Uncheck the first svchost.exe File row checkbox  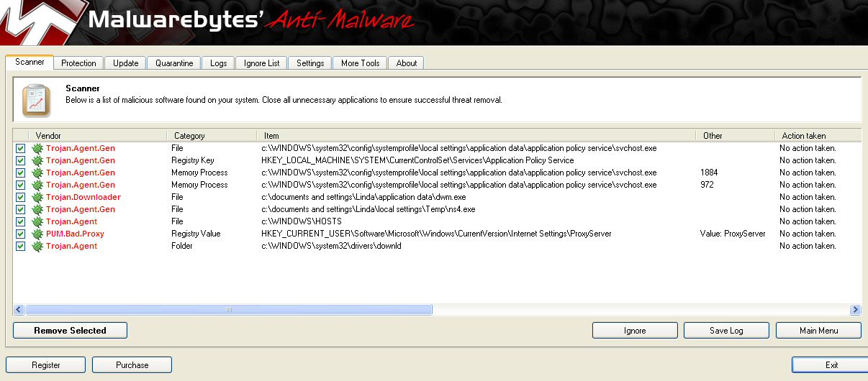tap(20, 148)
